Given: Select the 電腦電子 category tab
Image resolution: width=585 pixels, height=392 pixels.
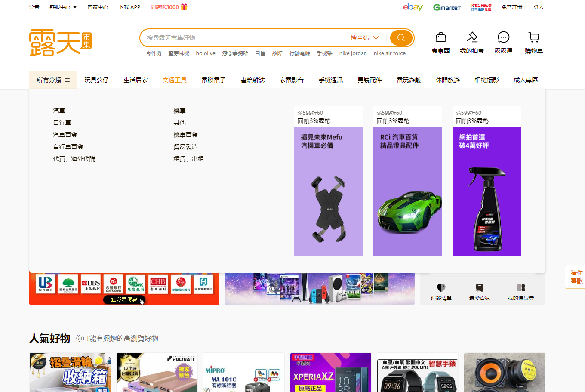Looking at the screenshot, I should click(213, 80).
